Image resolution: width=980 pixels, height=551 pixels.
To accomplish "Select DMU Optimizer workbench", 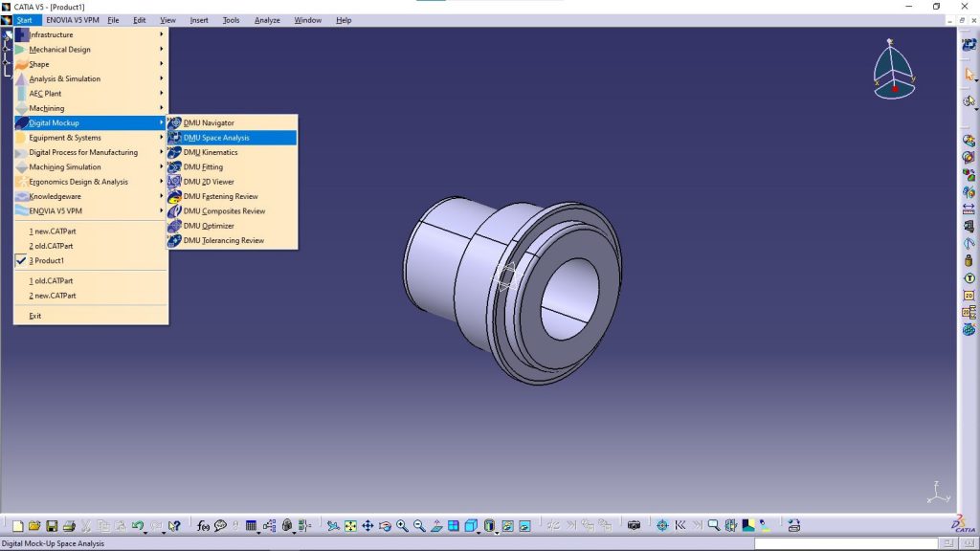I will tap(232, 226).
